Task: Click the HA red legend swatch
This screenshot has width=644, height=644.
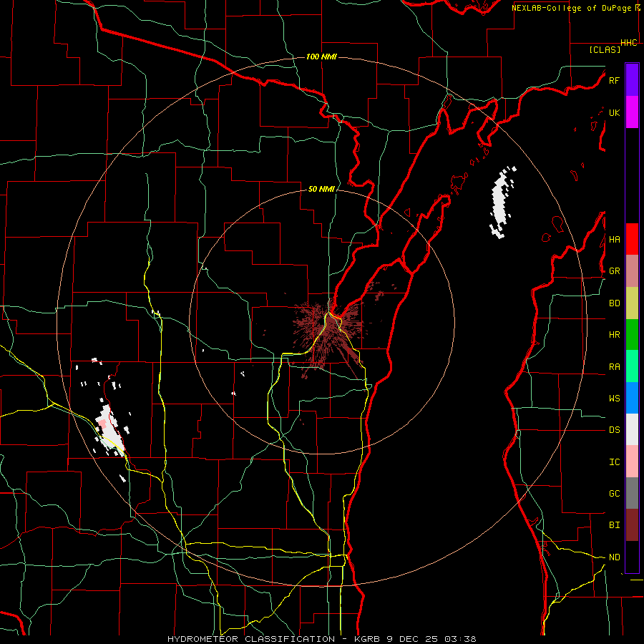Action: pos(632,239)
